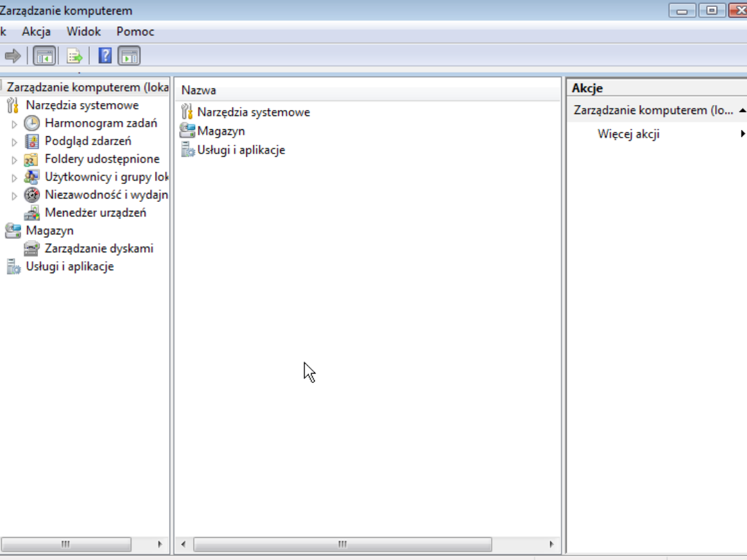747x560 pixels.
Task: Open the Akcja menu
Action: 36,32
